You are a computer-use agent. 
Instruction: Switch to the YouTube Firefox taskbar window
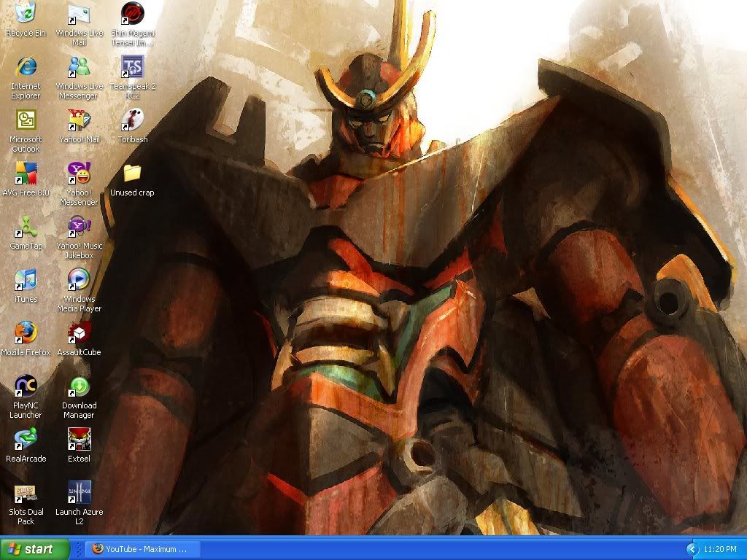point(142,549)
